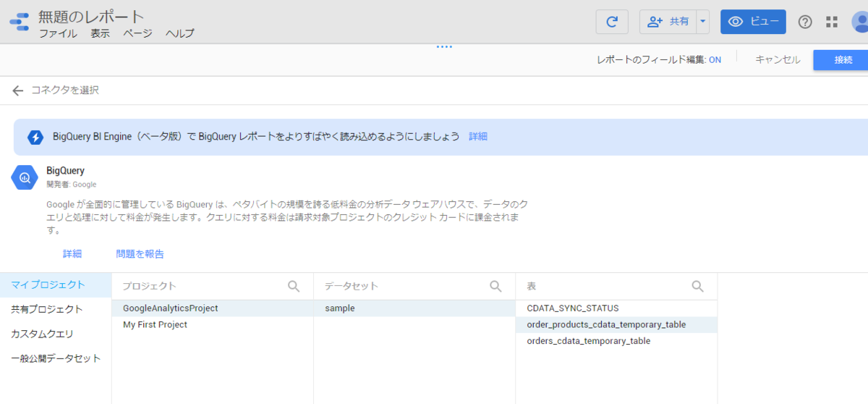Select the order_products_cdata_temporary_table table
The height and width of the screenshot is (404, 868).
pyautogui.click(x=616, y=325)
